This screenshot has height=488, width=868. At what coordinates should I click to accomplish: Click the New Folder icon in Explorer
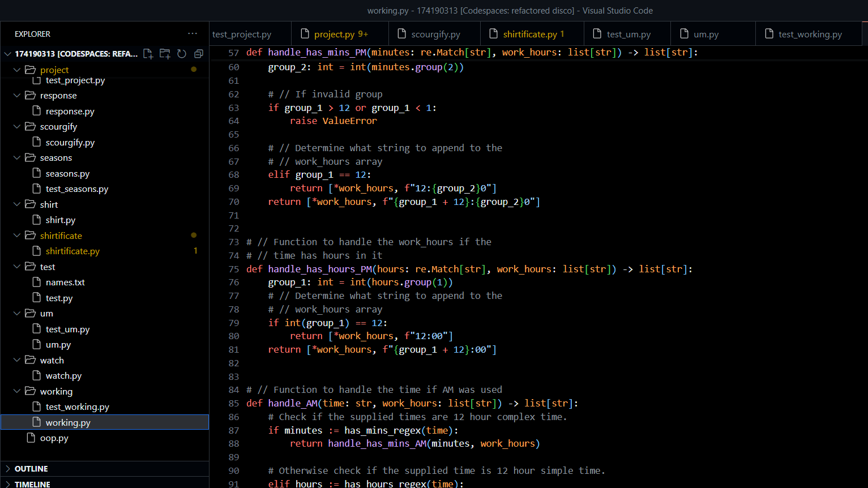point(165,54)
